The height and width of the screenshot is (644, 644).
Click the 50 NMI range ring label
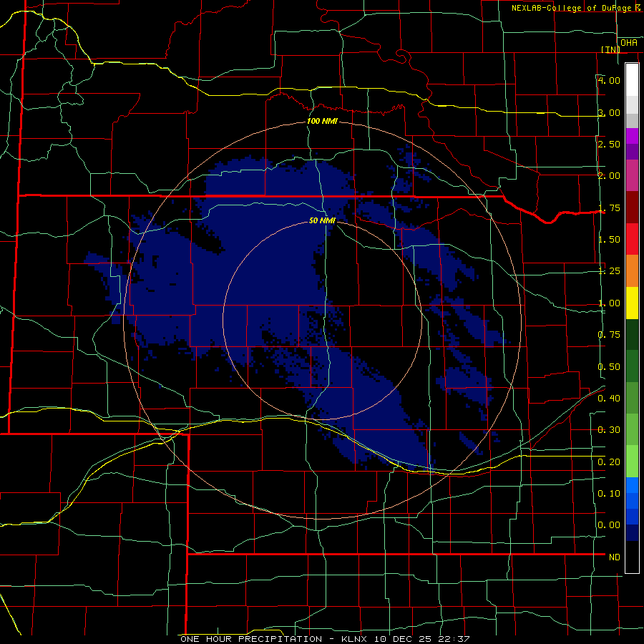pyautogui.click(x=323, y=221)
